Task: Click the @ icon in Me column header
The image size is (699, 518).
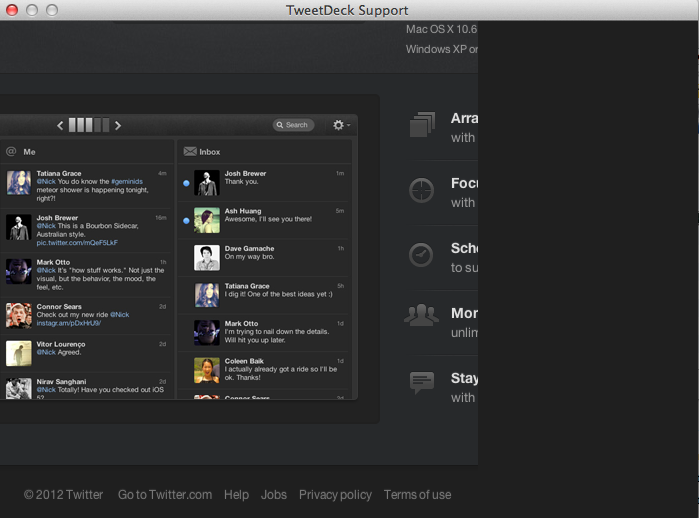Action: (x=11, y=152)
